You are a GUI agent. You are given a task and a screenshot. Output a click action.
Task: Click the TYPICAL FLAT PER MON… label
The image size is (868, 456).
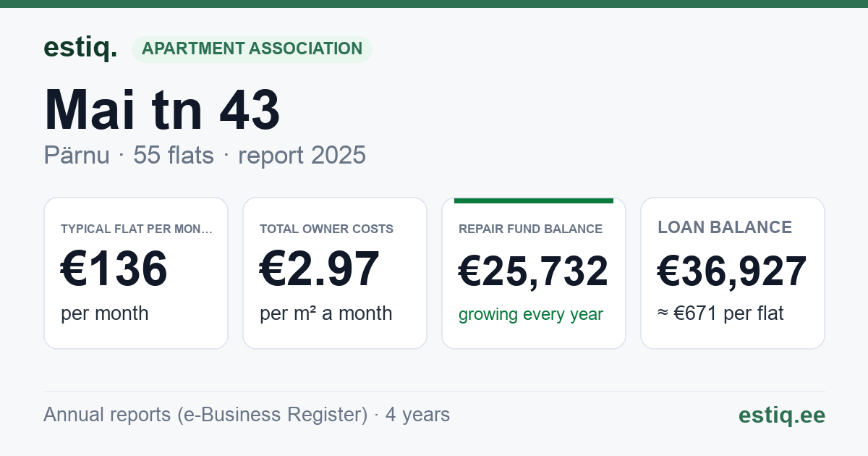[x=137, y=229]
